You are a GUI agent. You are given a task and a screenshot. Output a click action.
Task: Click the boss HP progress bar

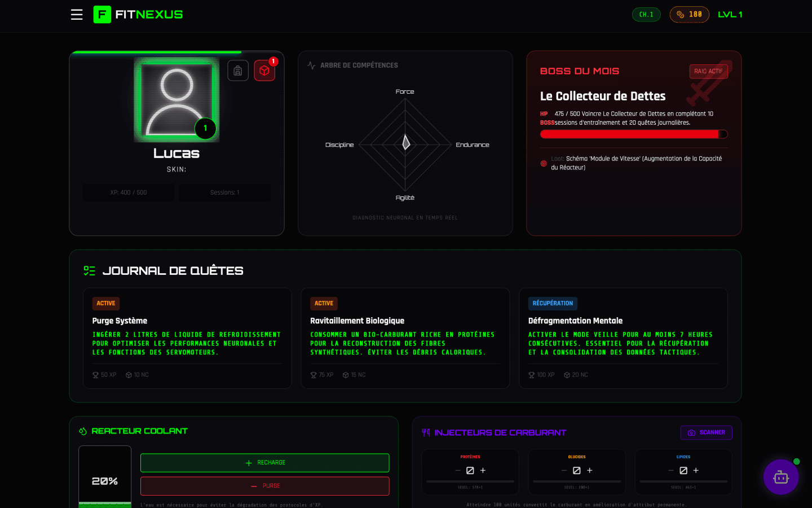634,134
